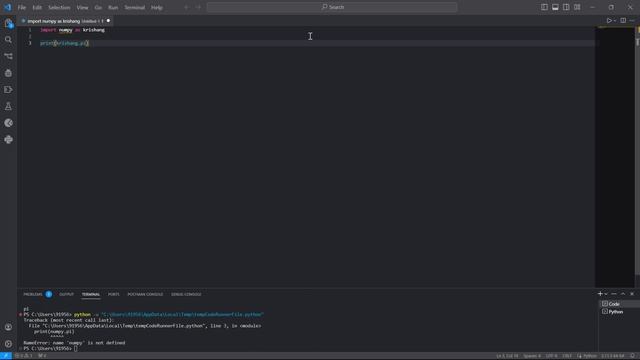Open the Postman sidebar icon
Image resolution: width=640 pixels, height=360 pixels.
(8, 123)
